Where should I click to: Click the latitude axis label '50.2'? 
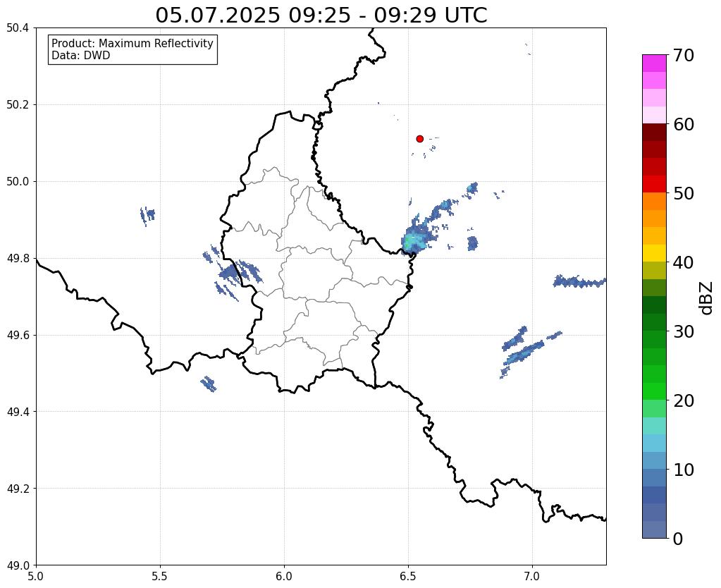(x=18, y=105)
